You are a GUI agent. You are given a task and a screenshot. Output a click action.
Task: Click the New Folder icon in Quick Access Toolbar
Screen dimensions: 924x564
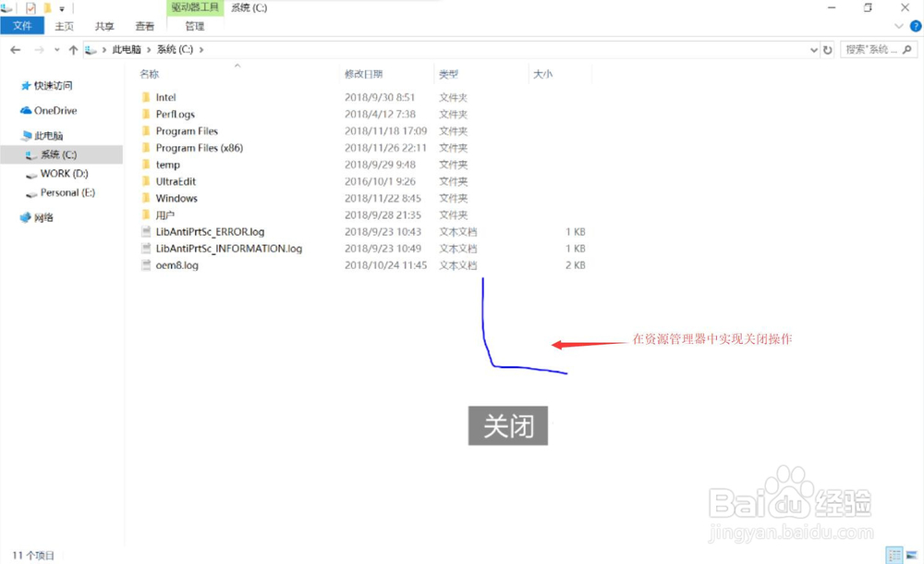point(50,7)
